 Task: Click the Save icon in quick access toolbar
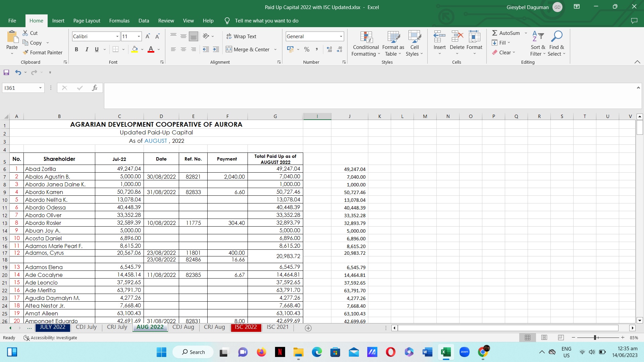pos(6,72)
